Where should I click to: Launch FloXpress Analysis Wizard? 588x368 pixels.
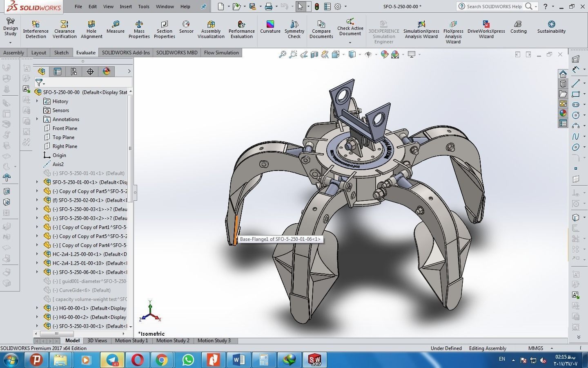pyautogui.click(x=453, y=32)
